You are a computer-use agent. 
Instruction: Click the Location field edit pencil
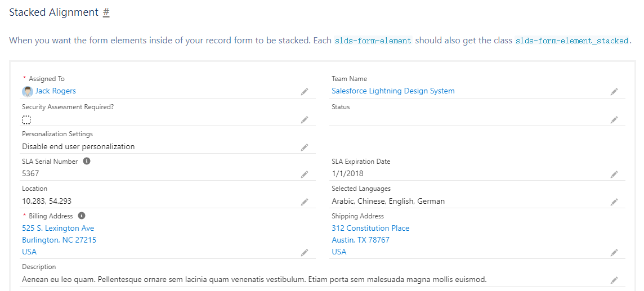tap(305, 202)
